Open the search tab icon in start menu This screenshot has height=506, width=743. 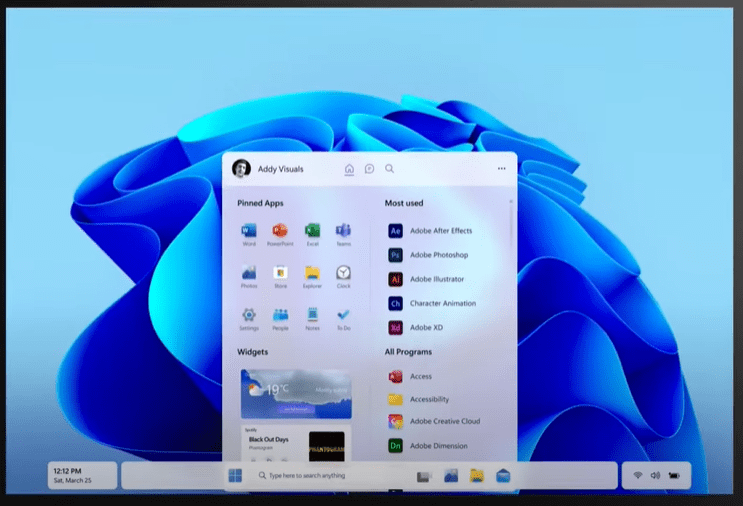pos(390,169)
